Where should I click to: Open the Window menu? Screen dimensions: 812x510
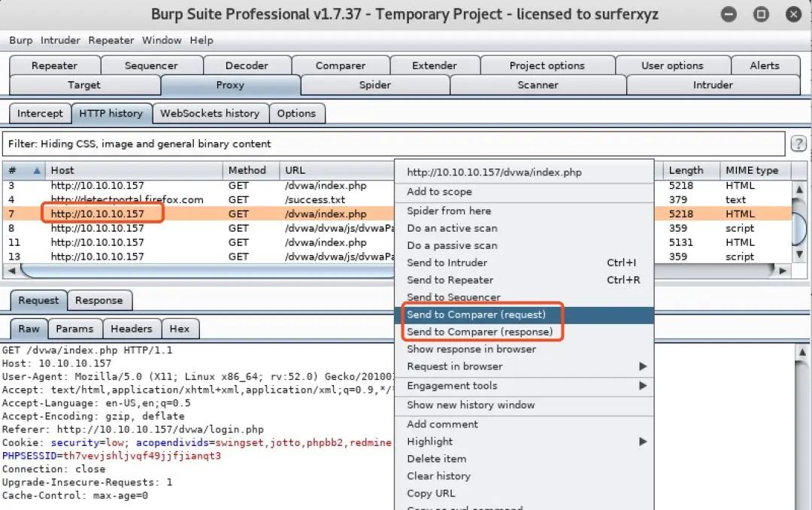click(x=162, y=41)
